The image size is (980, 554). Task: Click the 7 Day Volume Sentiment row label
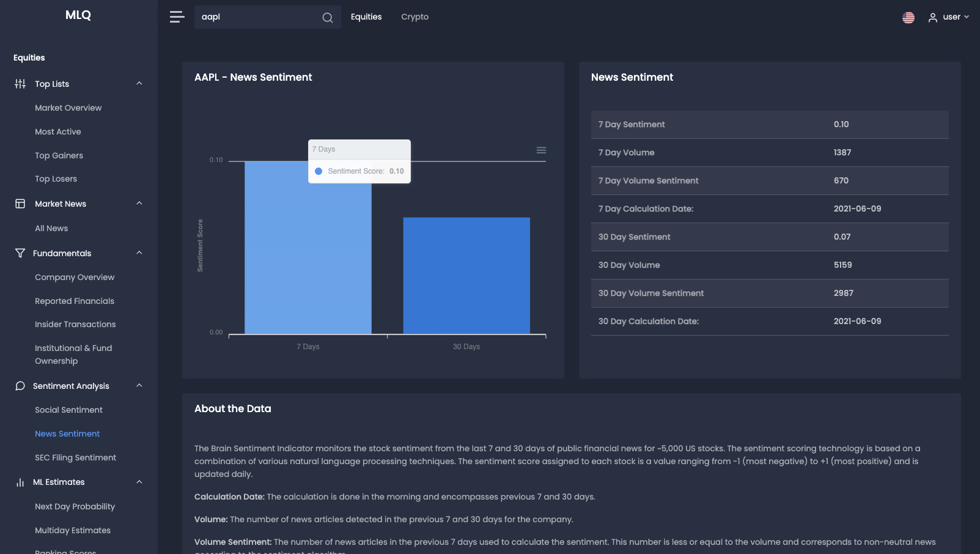coord(649,180)
